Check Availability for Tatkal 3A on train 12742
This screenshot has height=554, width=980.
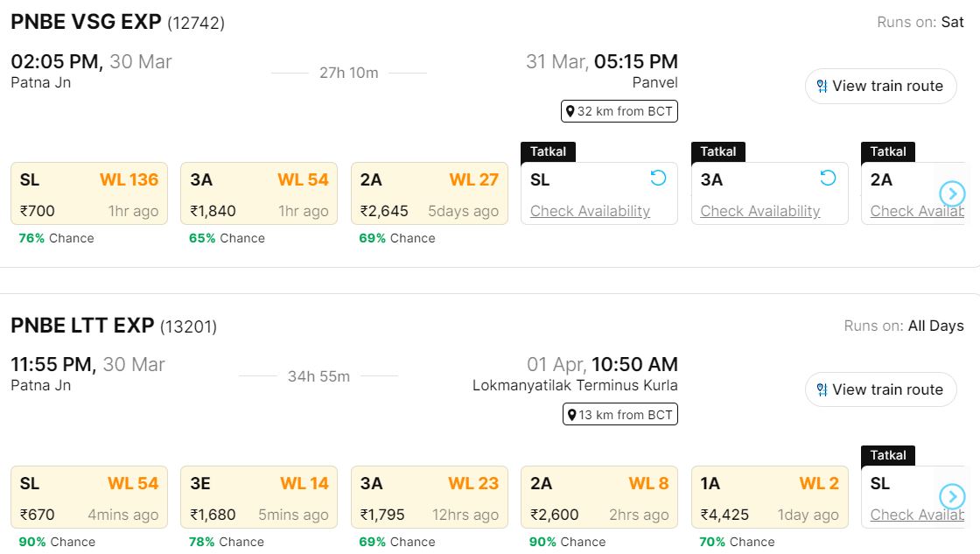759,211
